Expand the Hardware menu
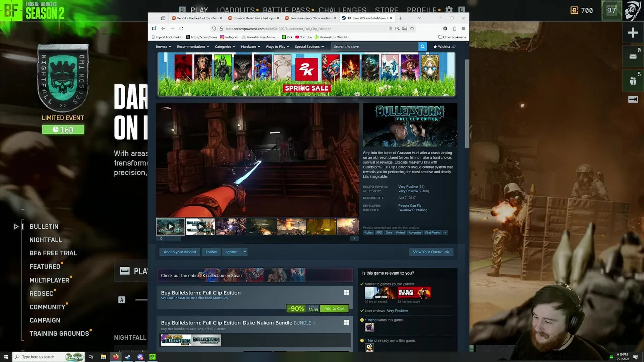 coord(250,46)
